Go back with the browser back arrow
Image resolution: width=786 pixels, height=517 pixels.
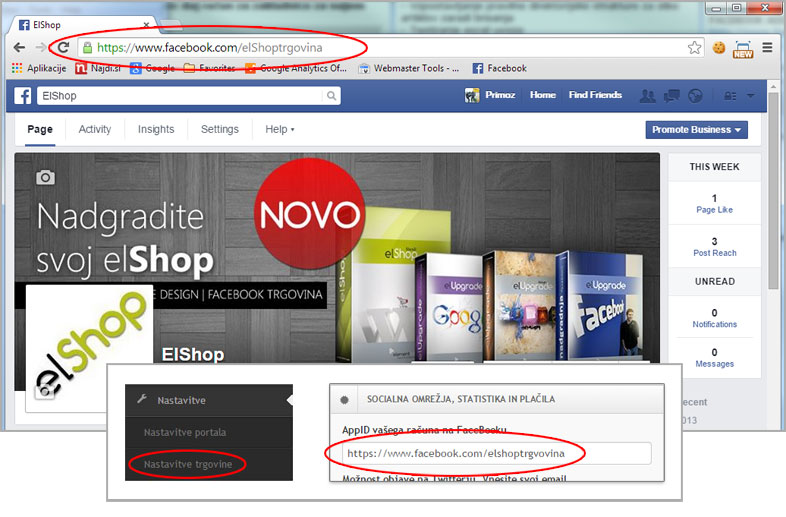pos(20,48)
